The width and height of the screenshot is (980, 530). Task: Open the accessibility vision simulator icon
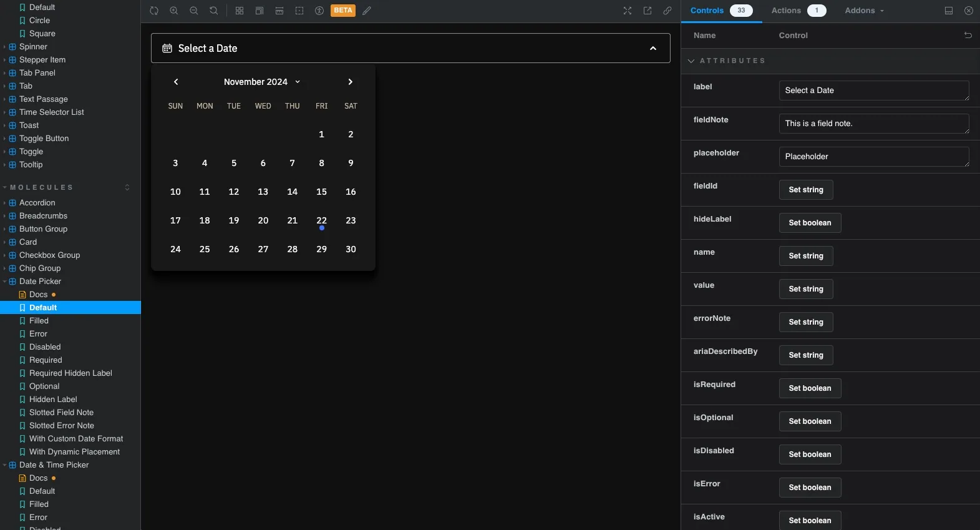click(319, 11)
